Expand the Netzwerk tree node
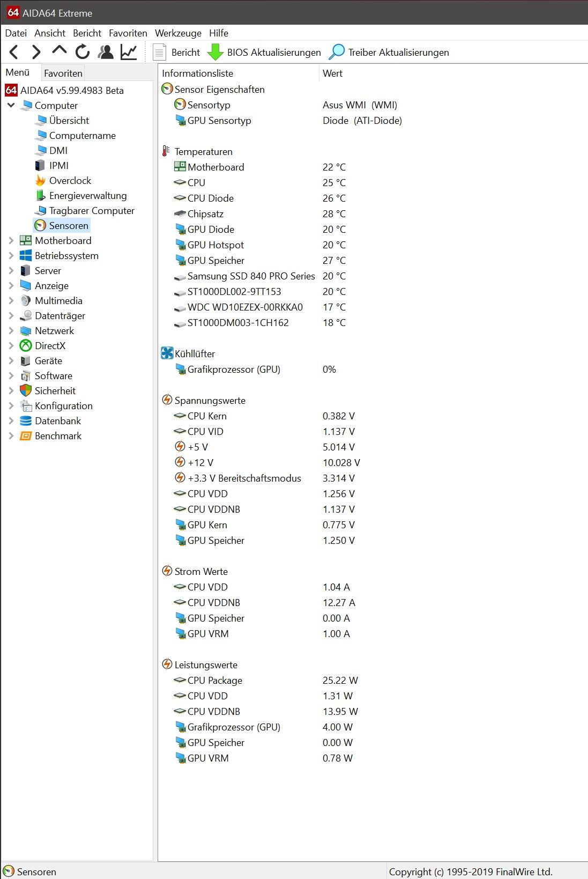The height and width of the screenshot is (879, 588). coord(11,331)
